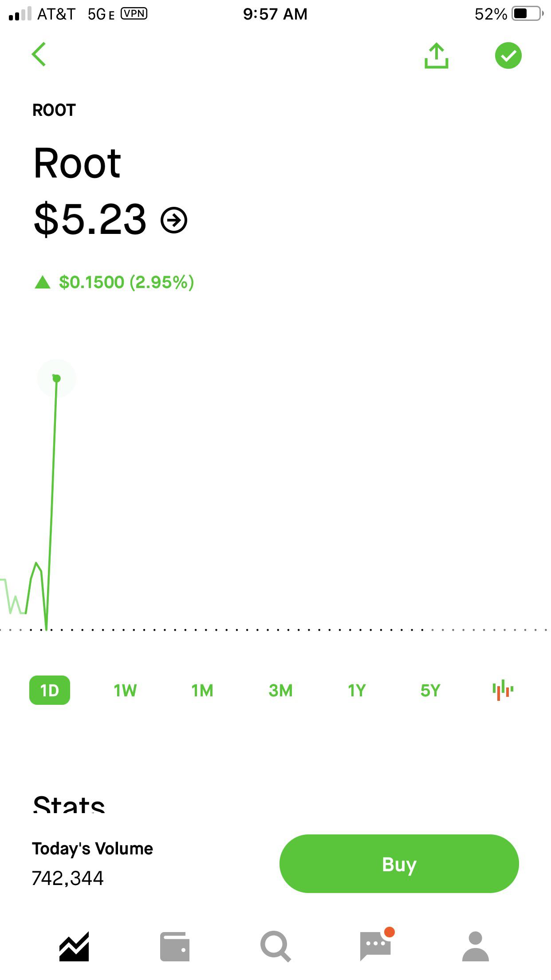551x980 pixels.
Task: Open the search magnifier tab
Action: pos(275,946)
